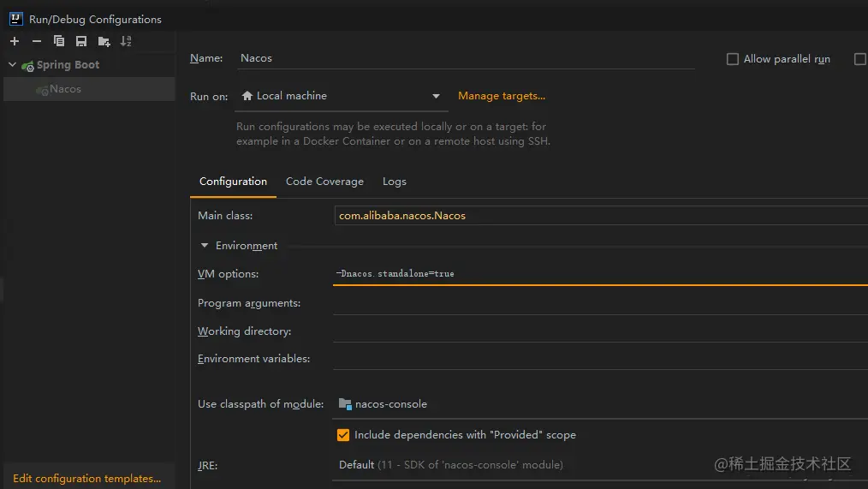Click into the Name field

467,58
